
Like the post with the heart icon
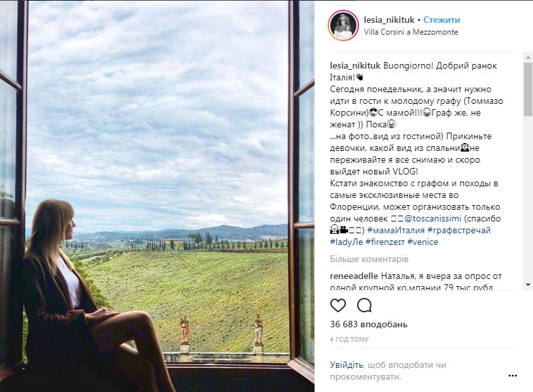point(338,305)
